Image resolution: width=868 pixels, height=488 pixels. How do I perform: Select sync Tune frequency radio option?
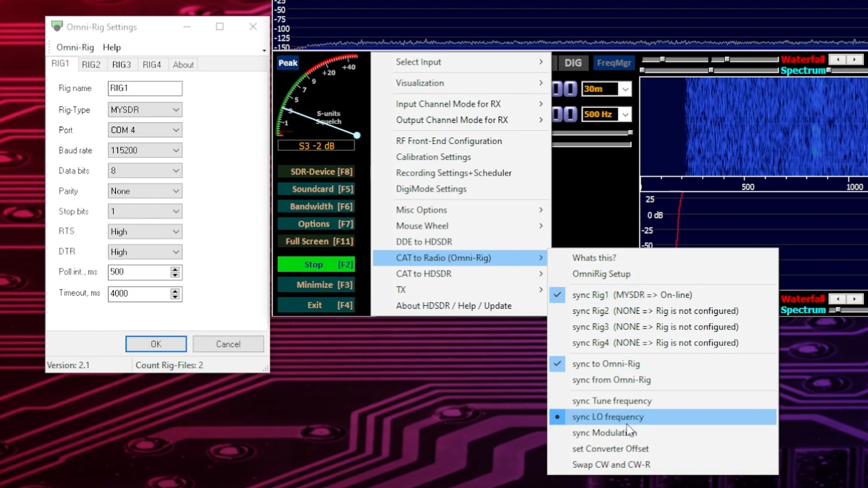point(612,401)
